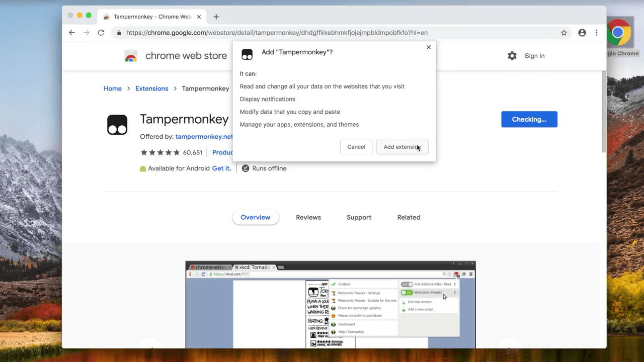Close the permission dialog with the X
644x362 pixels.
pyautogui.click(x=429, y=47)
